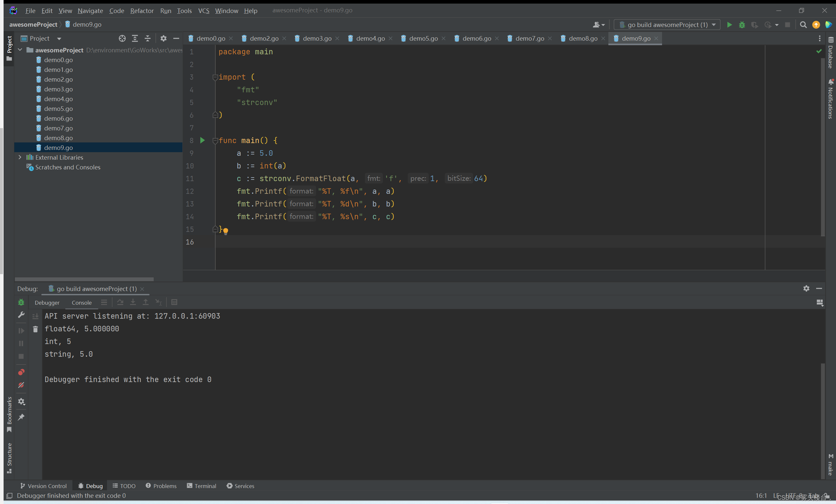836x504 pixels.
Task: Open the run configuration dropdown
Action: click(x=667, y=25)
